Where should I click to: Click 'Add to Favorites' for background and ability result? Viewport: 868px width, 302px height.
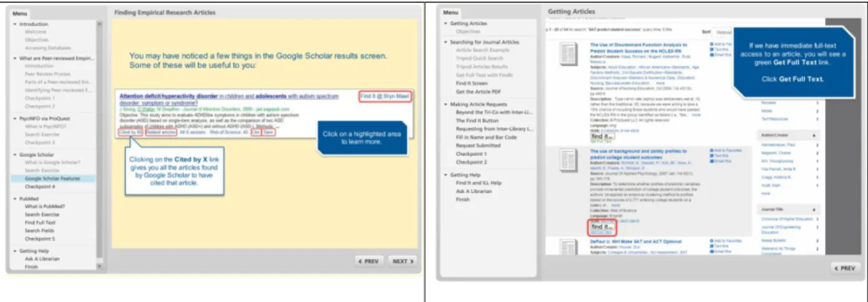tap(726, 150)
